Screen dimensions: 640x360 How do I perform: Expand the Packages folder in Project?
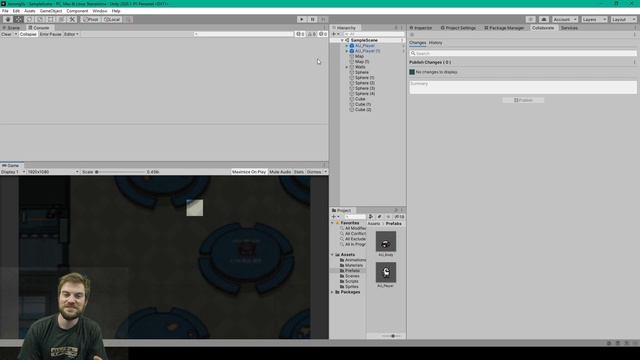pyautogui.click(x=333, y=292)
